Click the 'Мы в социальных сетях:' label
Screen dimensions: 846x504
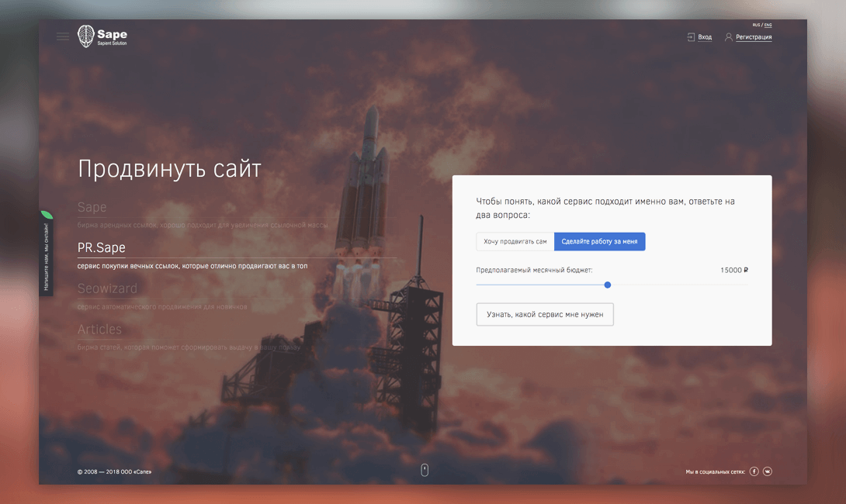point(715,471)
